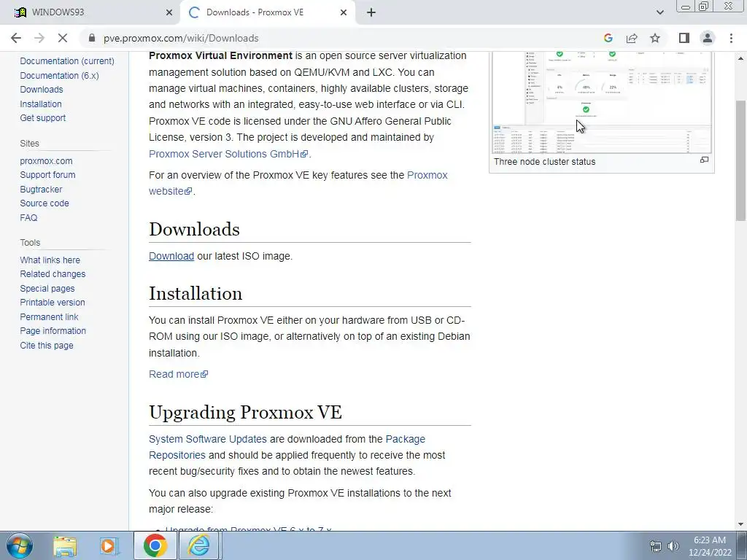Open Page information link
The height and width of the screenshot is (560, 747).
pos(53,330)
